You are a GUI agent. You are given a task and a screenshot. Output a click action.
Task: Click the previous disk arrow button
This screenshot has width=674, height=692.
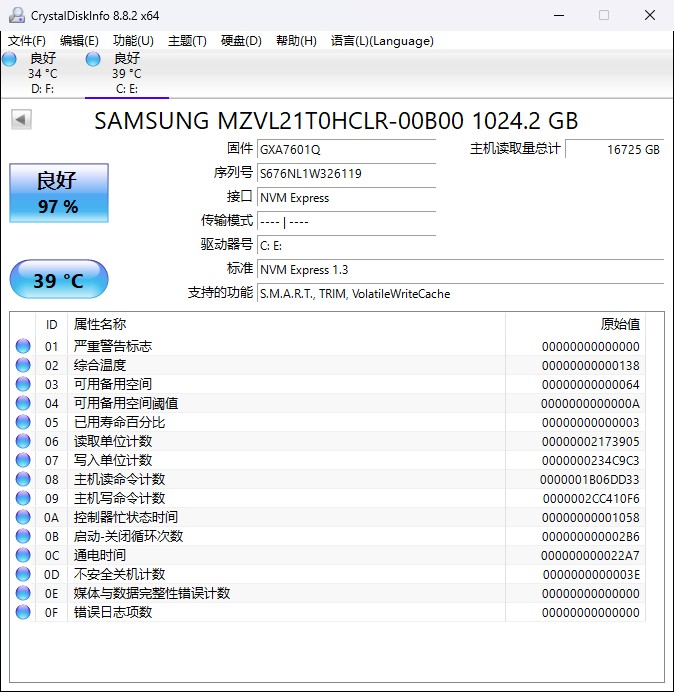click(x=21, y=119)
